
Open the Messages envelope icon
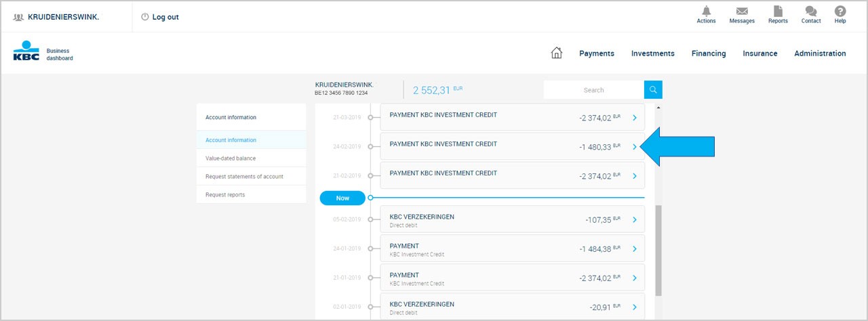click(x=742, y=12)
